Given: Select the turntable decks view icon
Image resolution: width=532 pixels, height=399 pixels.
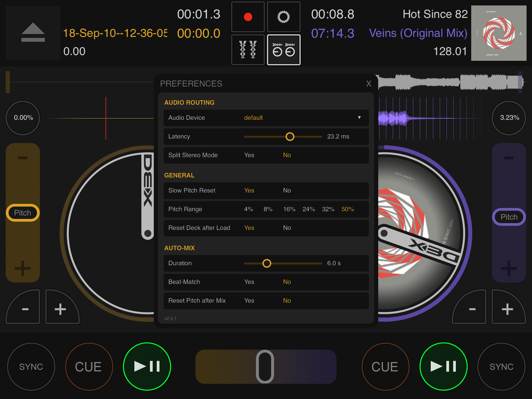Looking at the screenshot, I should pos(283,50).
